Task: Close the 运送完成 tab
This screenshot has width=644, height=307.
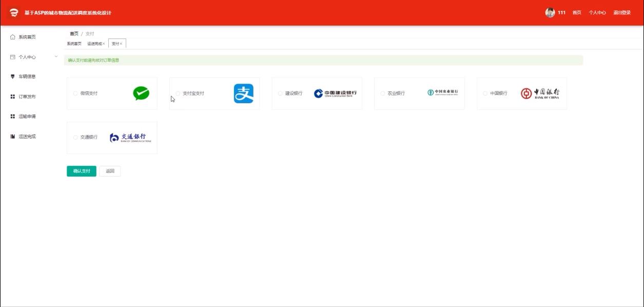Action: 104,44
